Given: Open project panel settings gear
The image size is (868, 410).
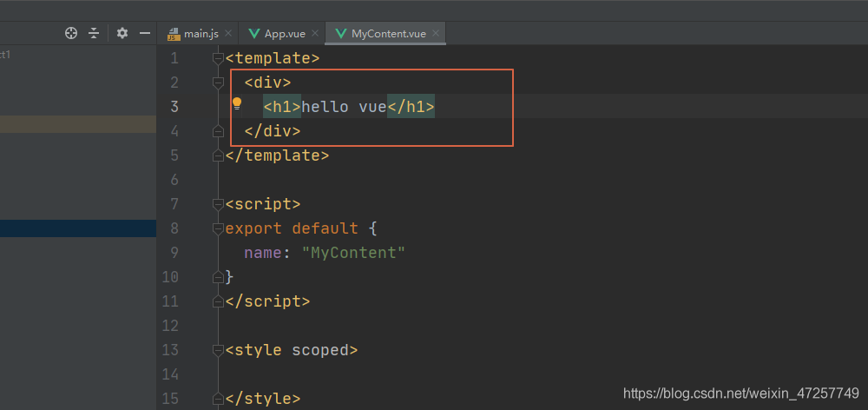Looking at the screenshot, I should [x=122, y=33].
